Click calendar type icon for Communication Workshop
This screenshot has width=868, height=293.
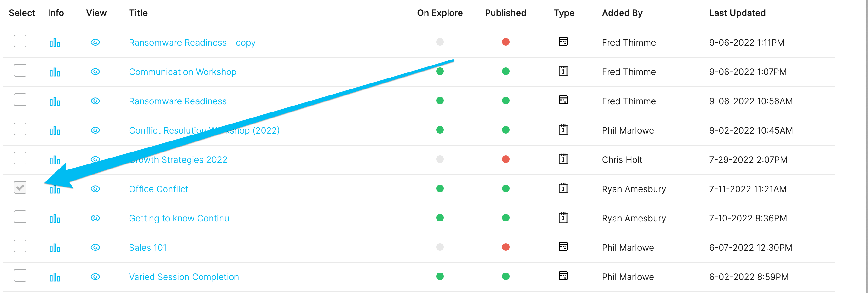[x=563, y=71]
